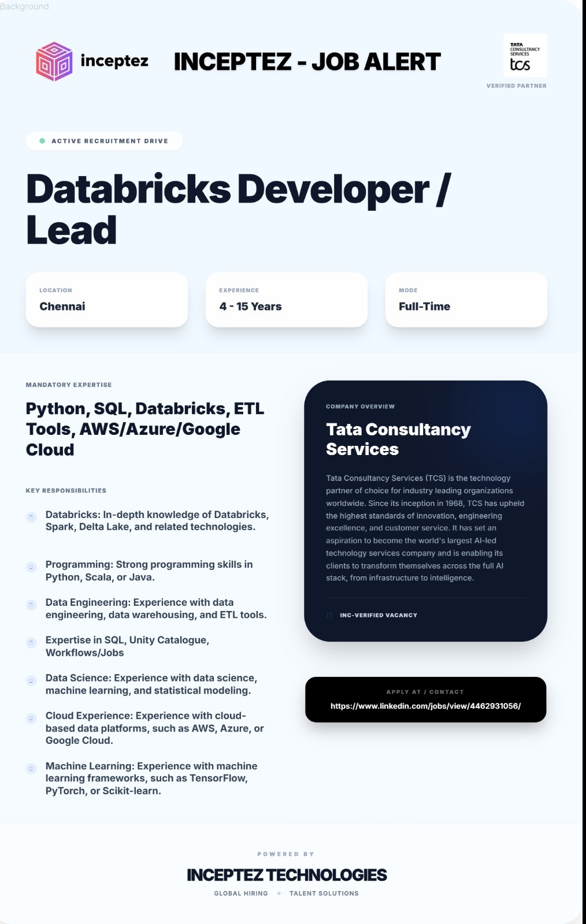The width and height of the screenshot is (586, 924).
Task: Click the bullet icon beside Databricks responsibility
Action: tap(32, 517)
